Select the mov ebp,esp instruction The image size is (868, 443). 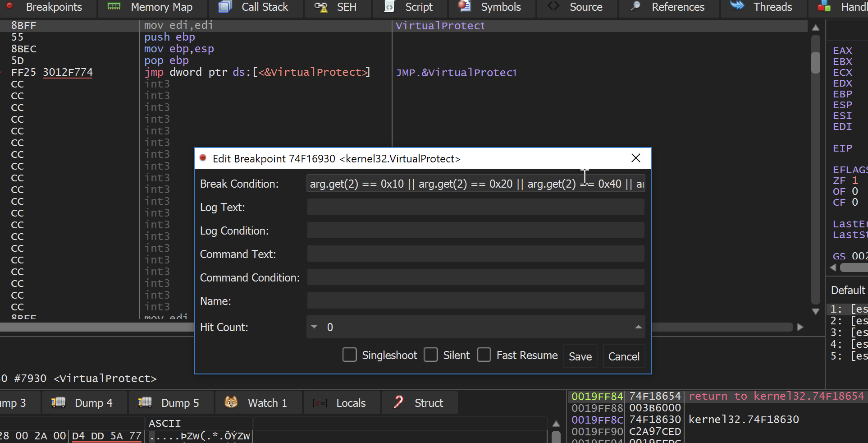tap(179, 49)
